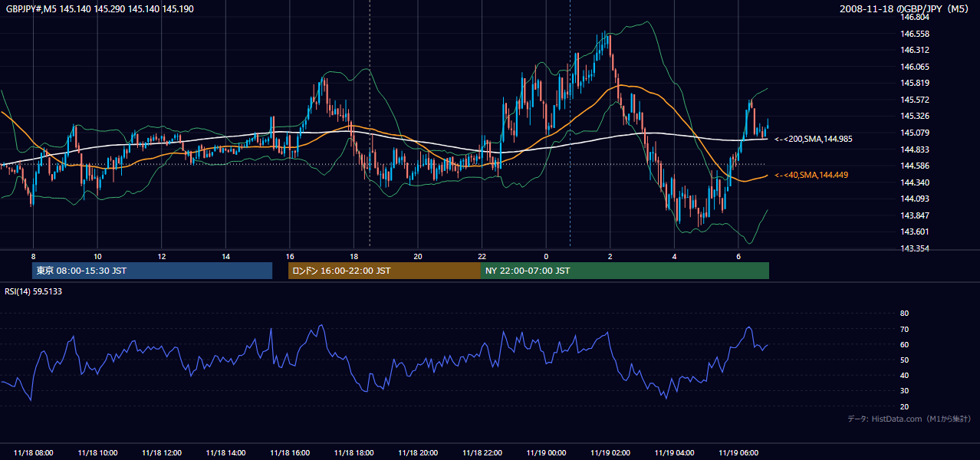Click the hour tick '16' below the price chart
This screenshot has height=460, width=980.
tap(290, 256)
